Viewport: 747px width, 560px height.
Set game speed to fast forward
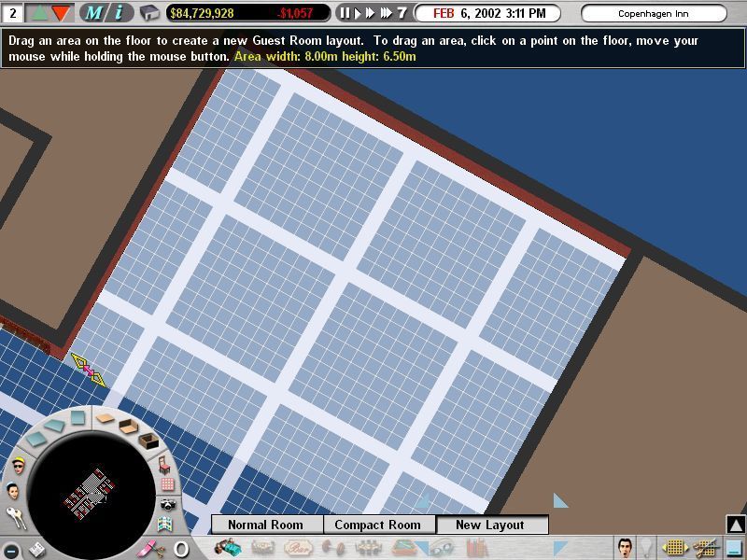(x=385, y=13)
